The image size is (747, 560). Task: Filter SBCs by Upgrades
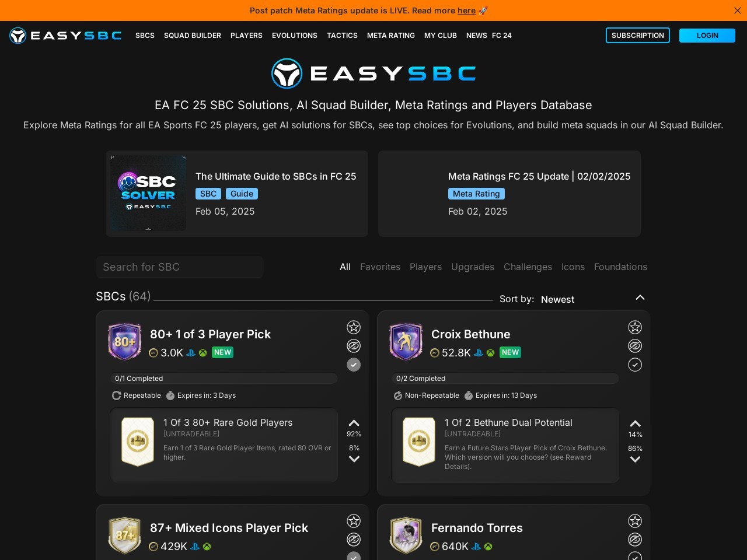(473, 267)
